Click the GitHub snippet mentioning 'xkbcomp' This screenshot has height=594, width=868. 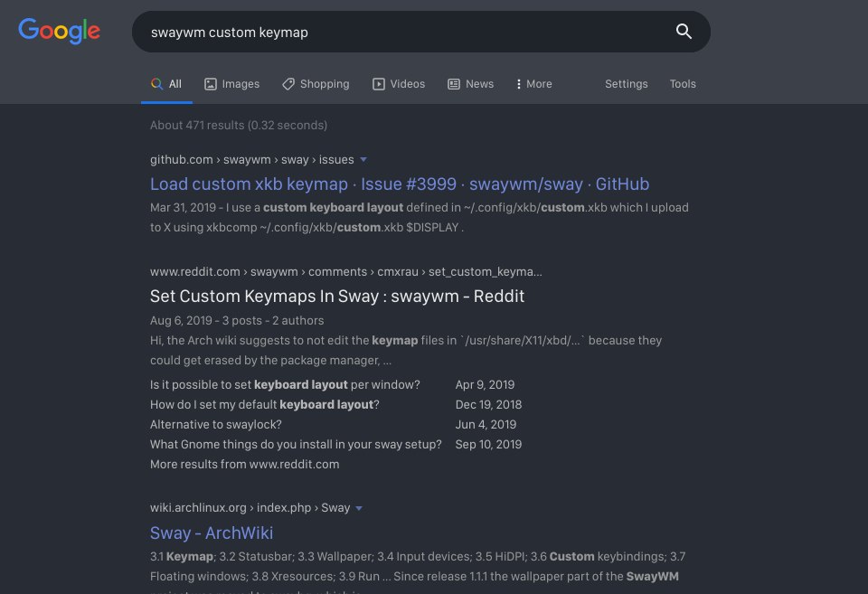(x=420, y=218)
